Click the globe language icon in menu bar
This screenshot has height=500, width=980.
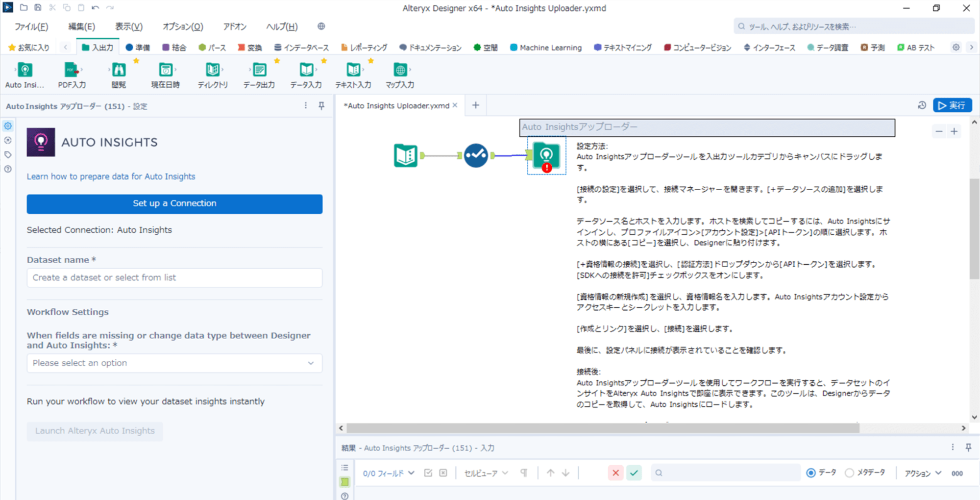321,26
